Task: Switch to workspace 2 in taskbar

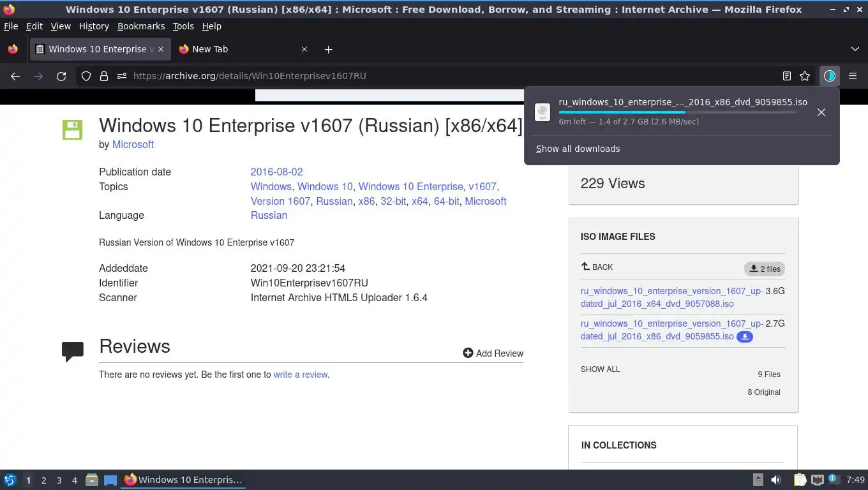Action: [43, 480]
